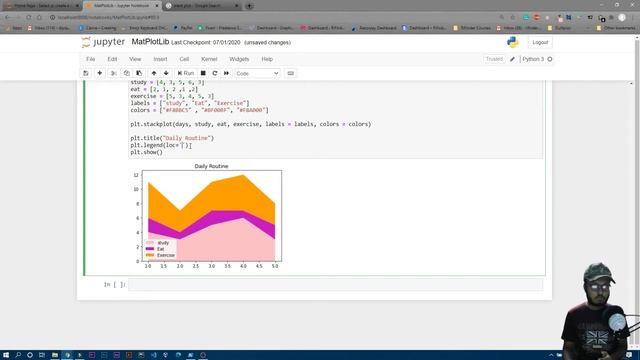
Task: Open the View menu
Action: point(135,59)
